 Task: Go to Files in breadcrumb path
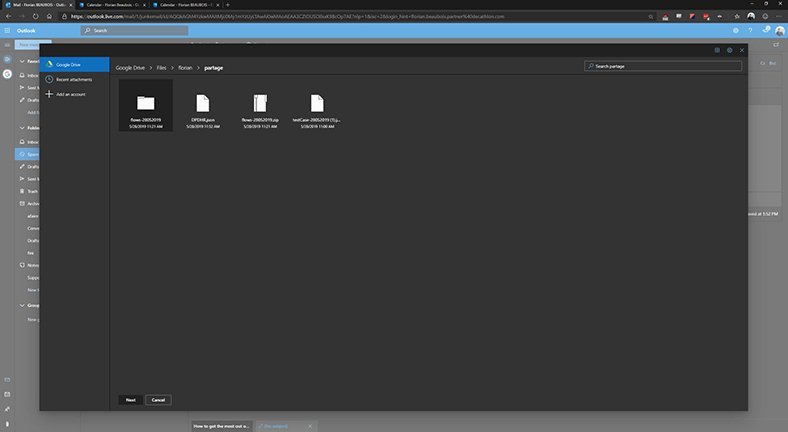tap(161, 67)
